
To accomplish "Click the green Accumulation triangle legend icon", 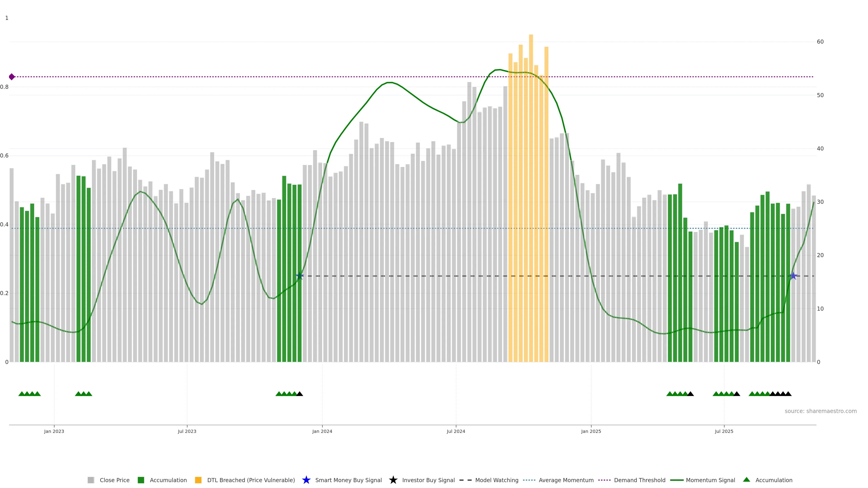I will click(x=746, y=480).
